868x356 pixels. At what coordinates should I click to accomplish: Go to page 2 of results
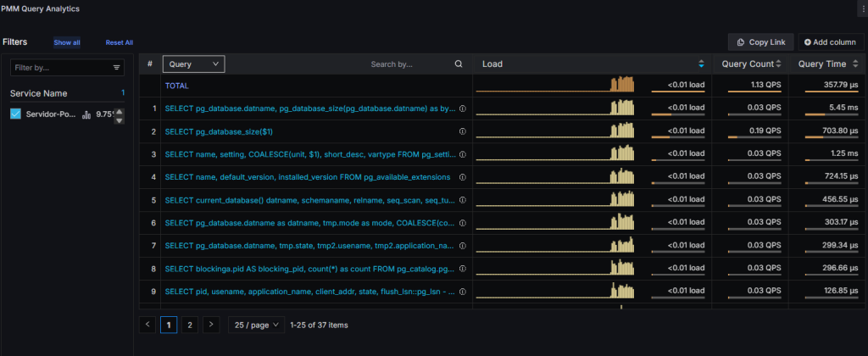point(190,325)
